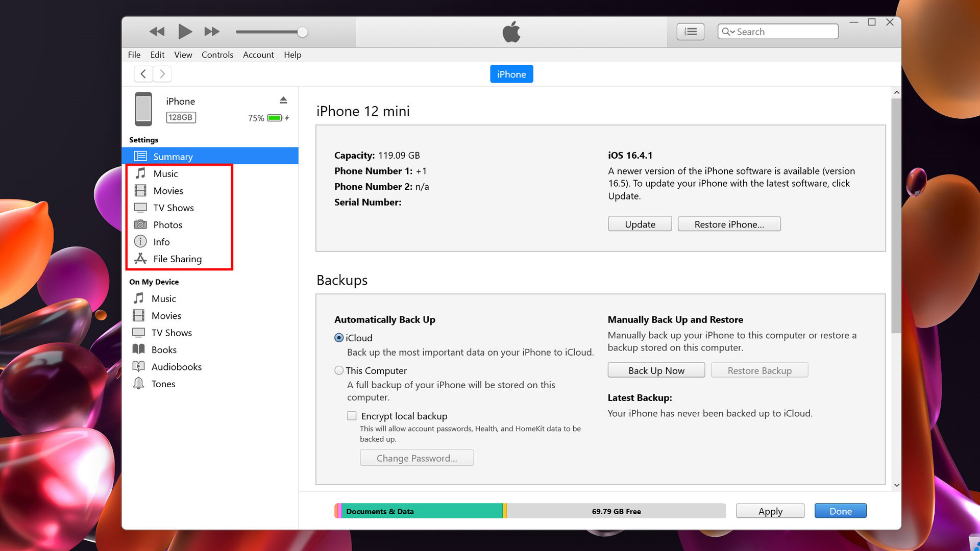This screenshot has height=551, width=980.
Task: Open the File menu
Action: tap(134, 55)
